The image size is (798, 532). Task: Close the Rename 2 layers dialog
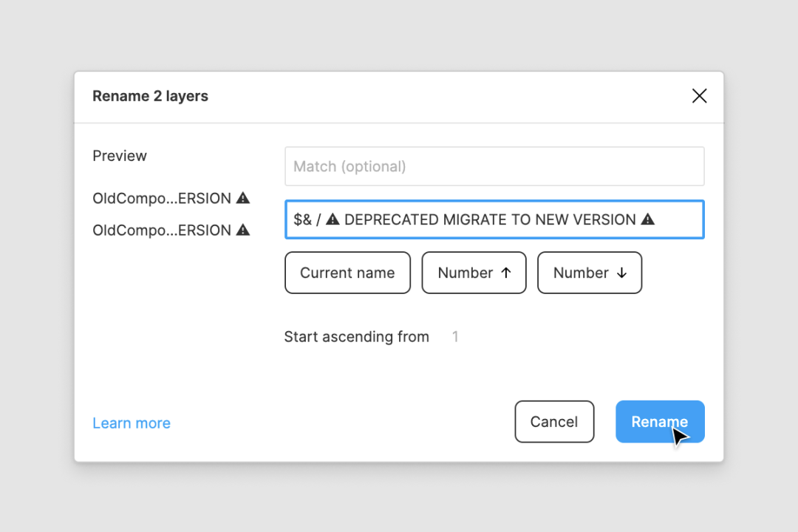tap(699, 96)
